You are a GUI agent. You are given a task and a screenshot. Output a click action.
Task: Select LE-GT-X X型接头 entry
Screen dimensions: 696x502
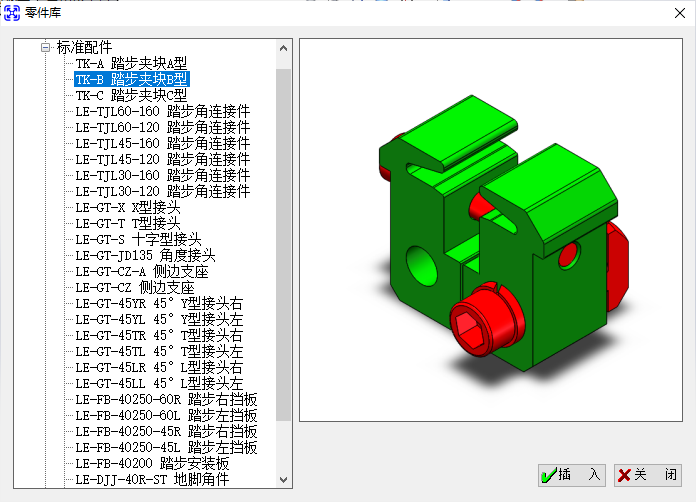pyautogui.click(x=128, y=207)
